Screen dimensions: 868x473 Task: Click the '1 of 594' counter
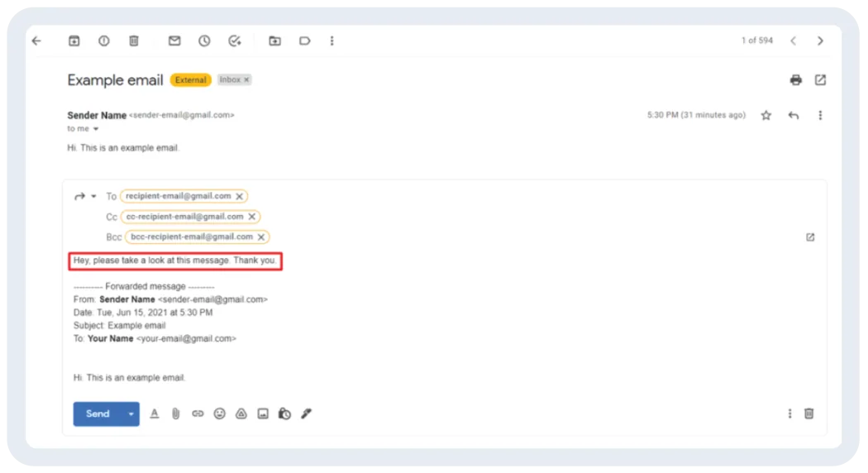coord(756,41)
